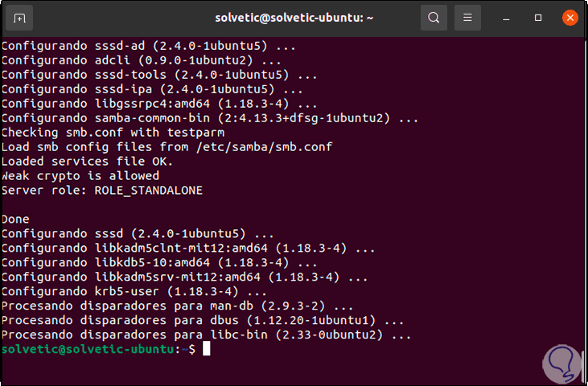This screenshot has width=588, height=386.
Task: Click the "Done" output line
Action: point(15,219)
